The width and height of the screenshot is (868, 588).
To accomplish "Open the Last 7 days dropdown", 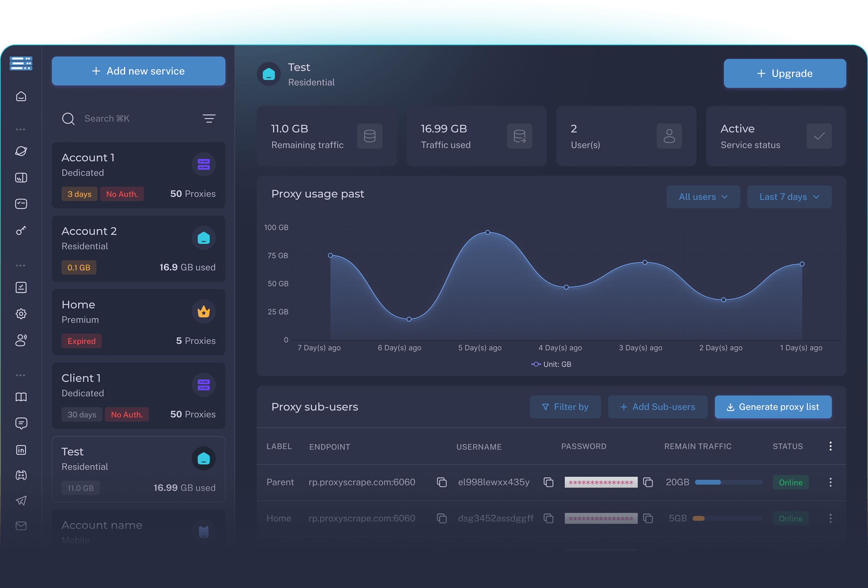I will pyautogui.click(x=789, y=197).
